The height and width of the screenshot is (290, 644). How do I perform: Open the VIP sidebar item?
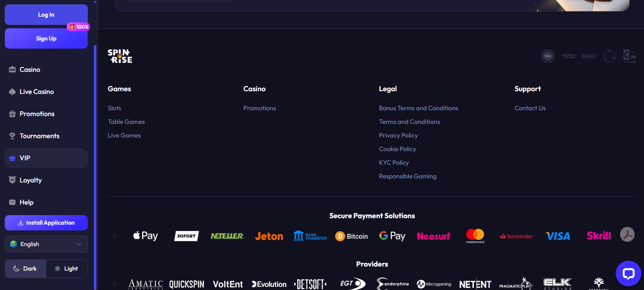46,158
